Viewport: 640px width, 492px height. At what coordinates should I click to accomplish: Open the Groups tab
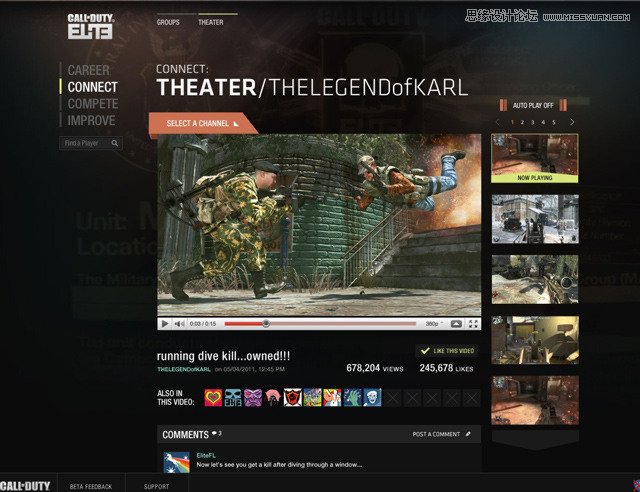click(x=168, y=22)
